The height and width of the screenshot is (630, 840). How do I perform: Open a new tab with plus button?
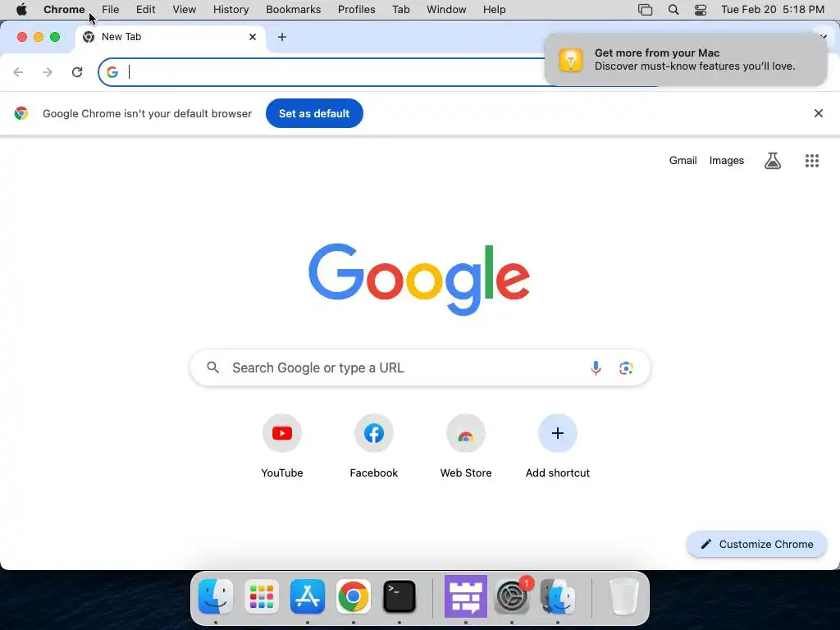[282, 37]
